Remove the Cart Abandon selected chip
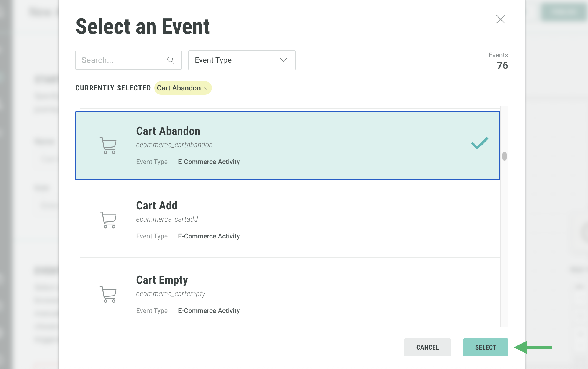Screen dimensions: 588x369 coord(206,89)
